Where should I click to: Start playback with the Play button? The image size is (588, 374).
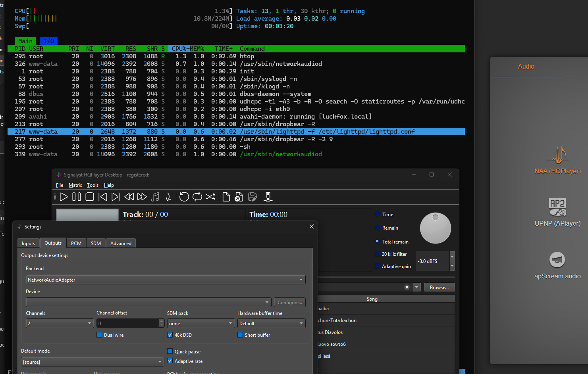[x=64, y=197]
